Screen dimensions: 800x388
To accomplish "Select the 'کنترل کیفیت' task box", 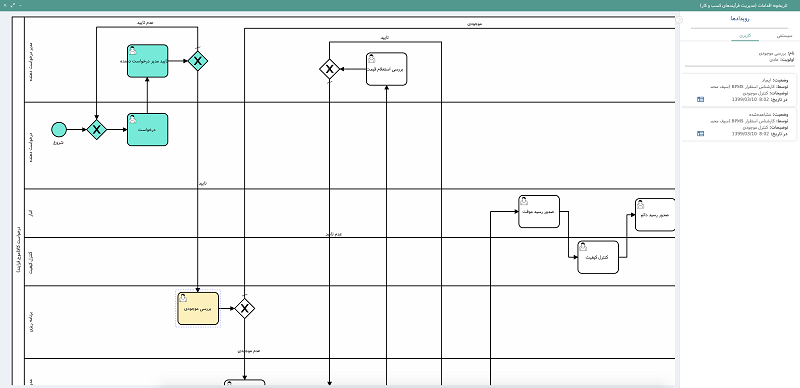I will pyautogui.click(x=598, y=257).
